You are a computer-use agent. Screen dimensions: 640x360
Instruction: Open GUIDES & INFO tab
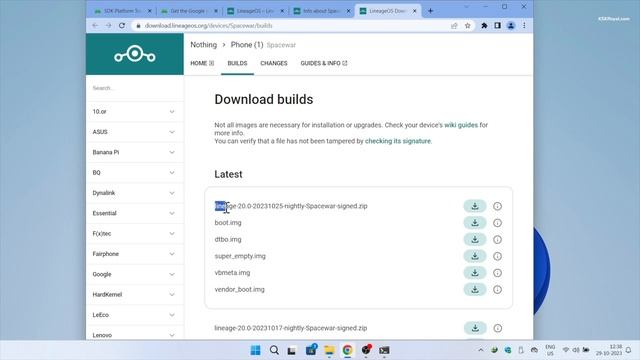tap(324, 63)
